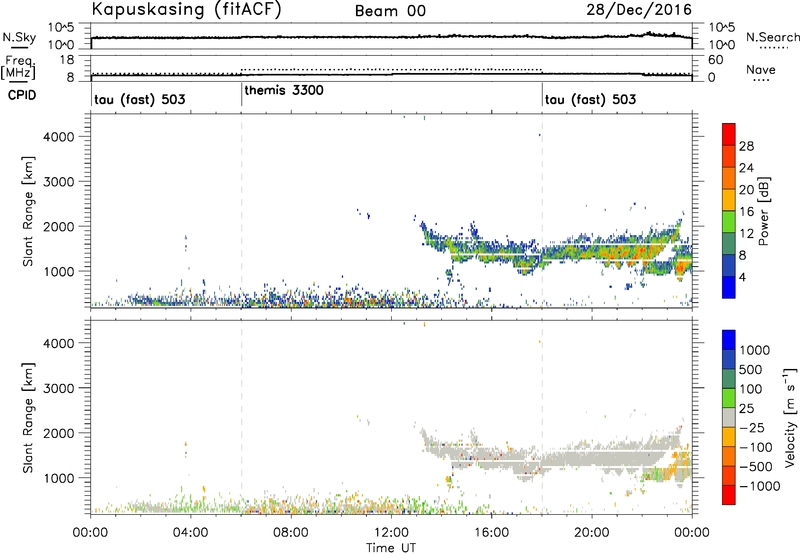This screenshot has height=554, width=800.
Task: Click the dotted line sample under Nave
Action: (x=761, y=81)
